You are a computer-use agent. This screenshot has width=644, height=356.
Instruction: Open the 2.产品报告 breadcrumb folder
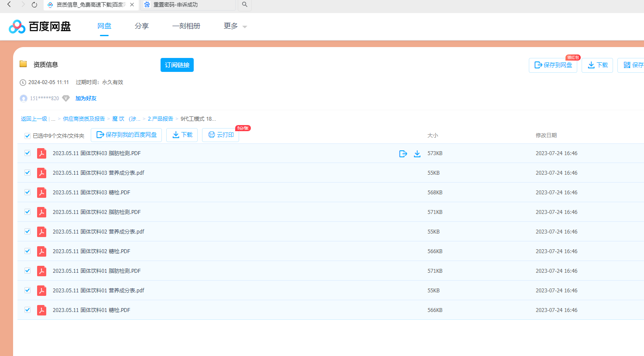(160, 119)
